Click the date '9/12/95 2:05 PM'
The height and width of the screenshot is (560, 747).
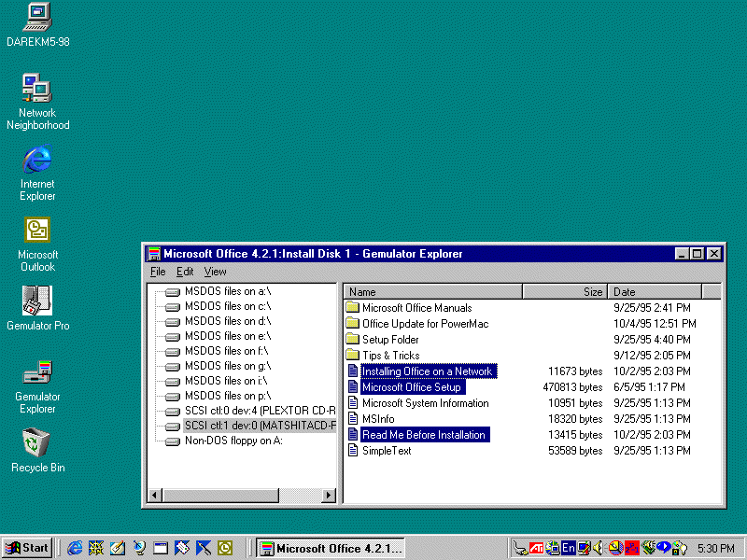point(652,356)
